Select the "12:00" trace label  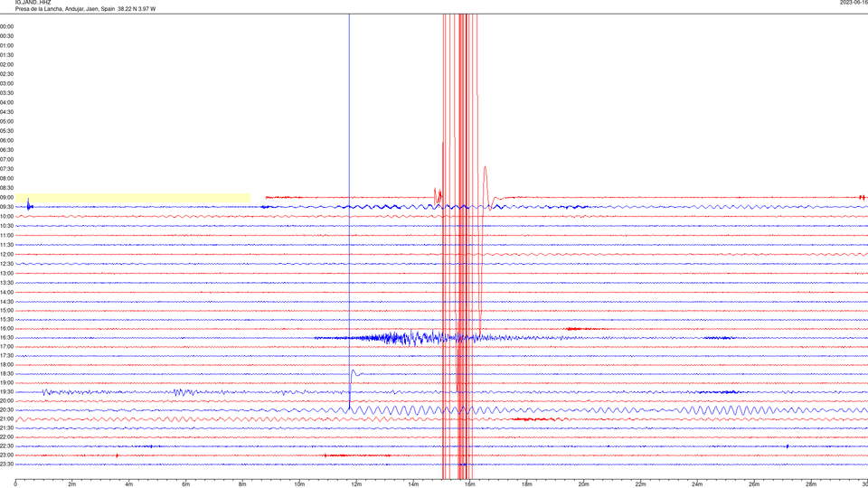(x=6, y=255)
